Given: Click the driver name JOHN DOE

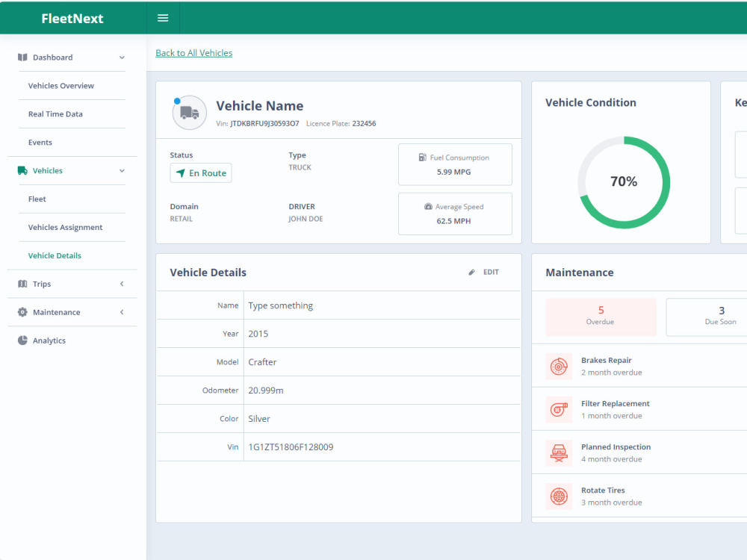Looking at the screenshot, I should [306, 219].
